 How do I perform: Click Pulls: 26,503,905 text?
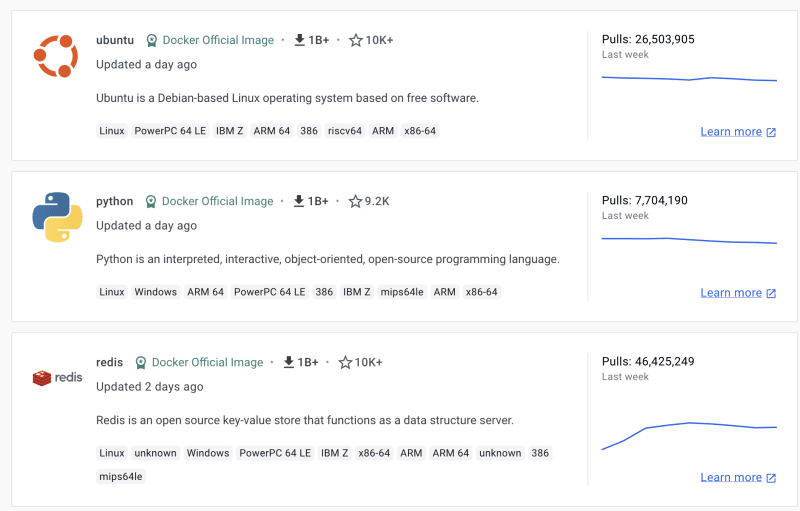648,39
